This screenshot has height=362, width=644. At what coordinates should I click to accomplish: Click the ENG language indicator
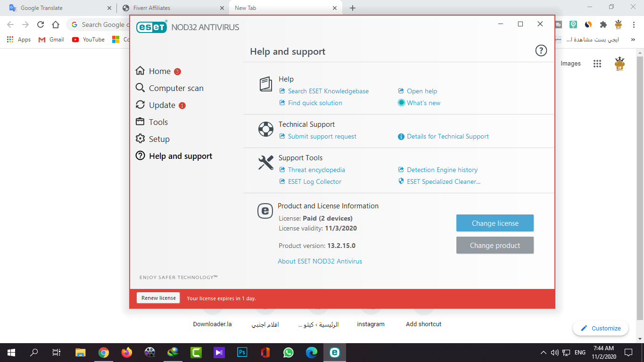coord(581,352)
